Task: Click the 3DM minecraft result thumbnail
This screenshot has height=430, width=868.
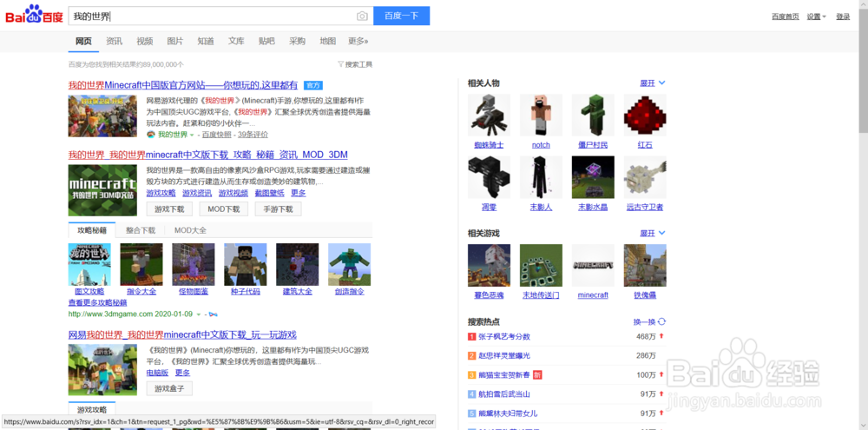Action: pos(102,190)
